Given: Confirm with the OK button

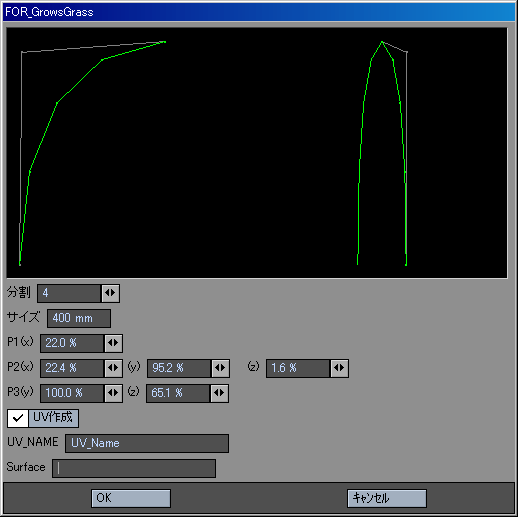Looking at the screenshot, I should [x=131, y=498].
